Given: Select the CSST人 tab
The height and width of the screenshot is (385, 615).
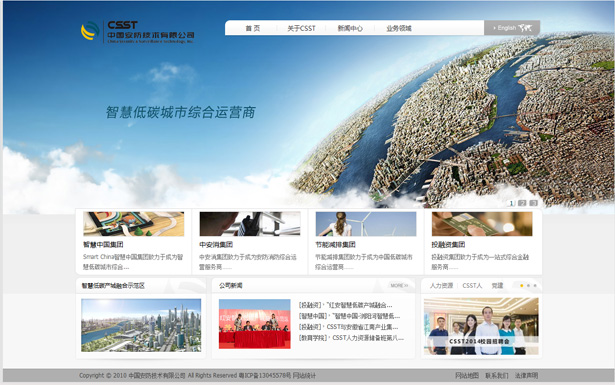Looking at the screenshot, I should (472, 285).
